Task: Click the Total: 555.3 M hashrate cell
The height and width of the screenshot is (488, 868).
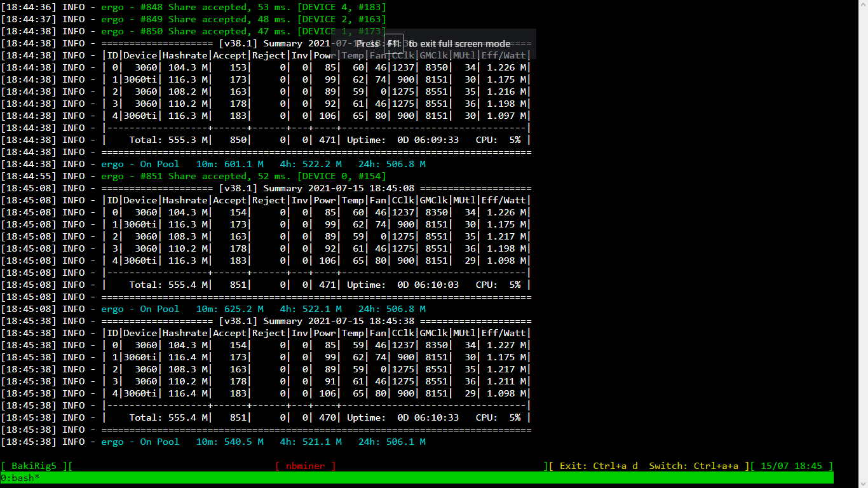Action: 168,140
